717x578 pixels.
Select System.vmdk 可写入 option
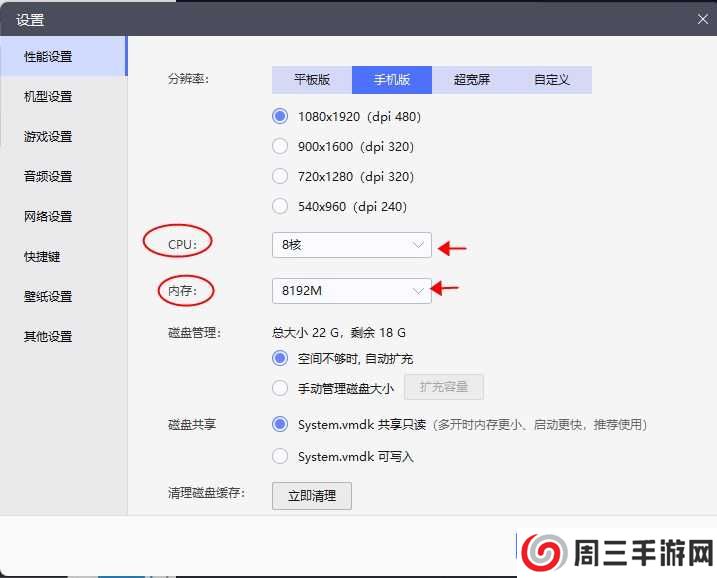tap(281, 457)
